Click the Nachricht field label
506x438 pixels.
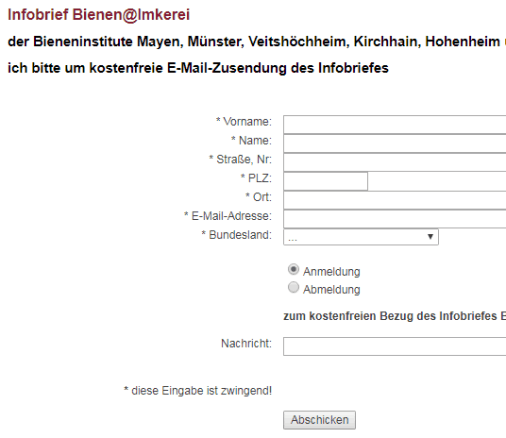point(246,343)
